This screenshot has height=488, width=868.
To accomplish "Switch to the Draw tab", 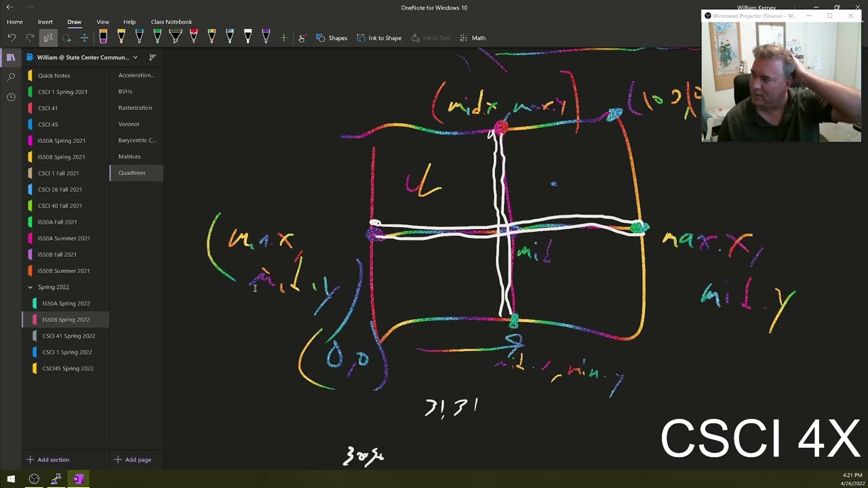I will [x=74, y=22].
